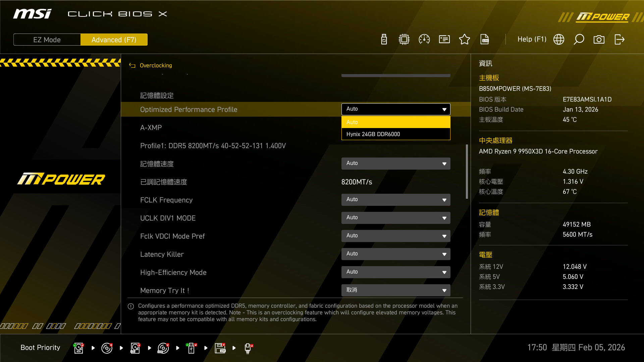Image resolution: width=644 pixels, height=362 pixels.
Task: Select Advanced (F7) mode
Action: [x=114, y=40]
